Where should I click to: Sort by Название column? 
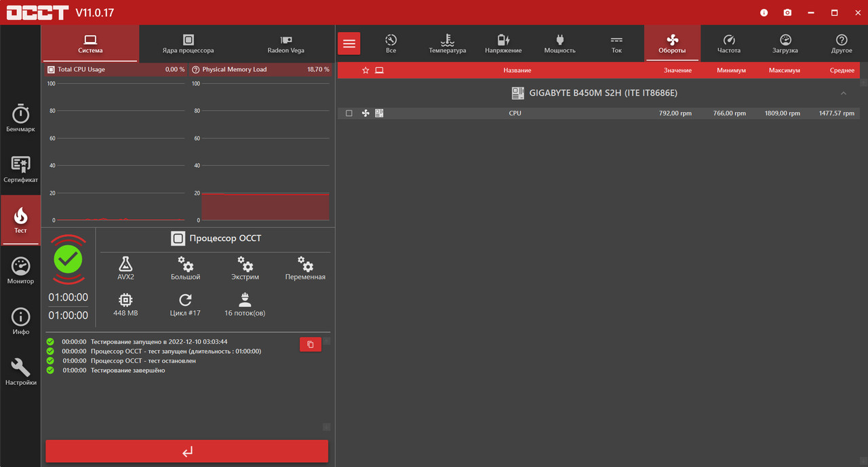click(x=517, y=71)
